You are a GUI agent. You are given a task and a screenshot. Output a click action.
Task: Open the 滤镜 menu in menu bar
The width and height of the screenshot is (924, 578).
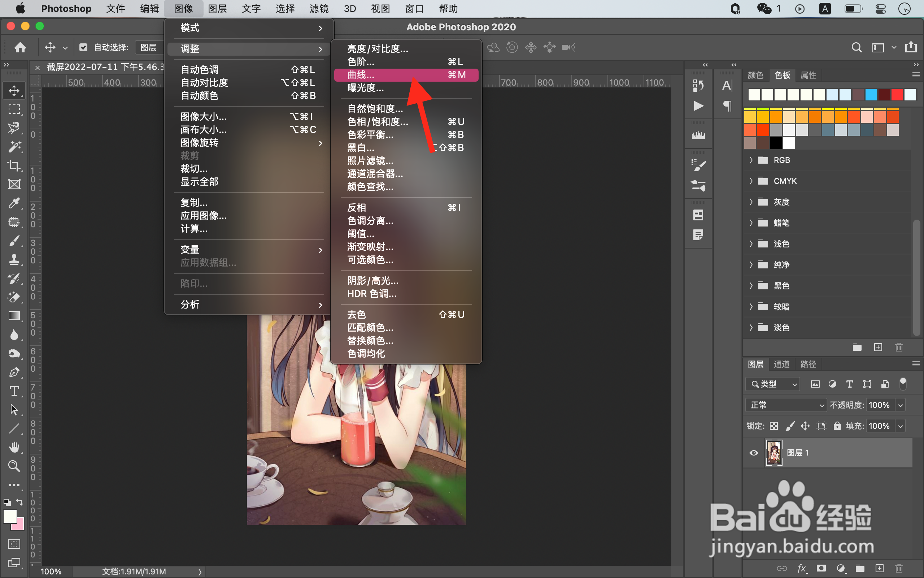[319, 9]
